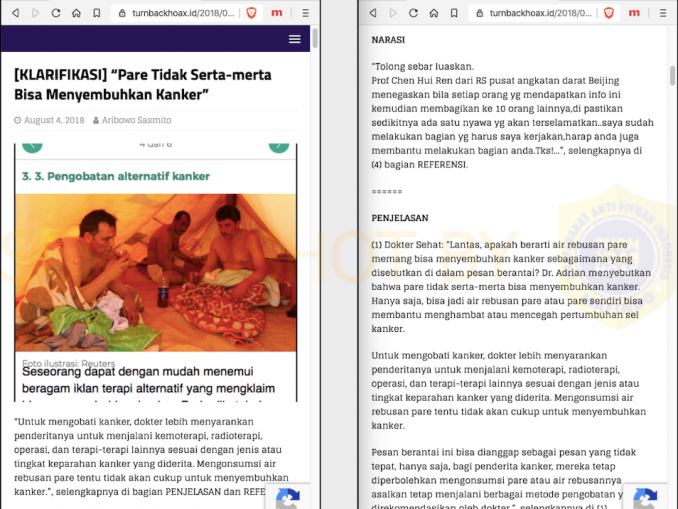The width and height of the screenshot is (678, 509).
Task: Click the left browser address bar URL
Action: tap(183, 13)
